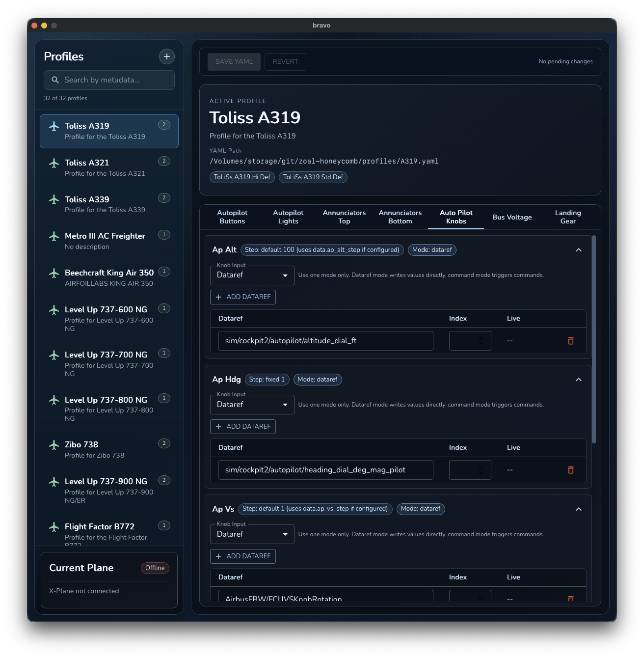Screen dimensions: 644x658
Task: Switch to the Annunciators Top tab
Action: (344, 217)
